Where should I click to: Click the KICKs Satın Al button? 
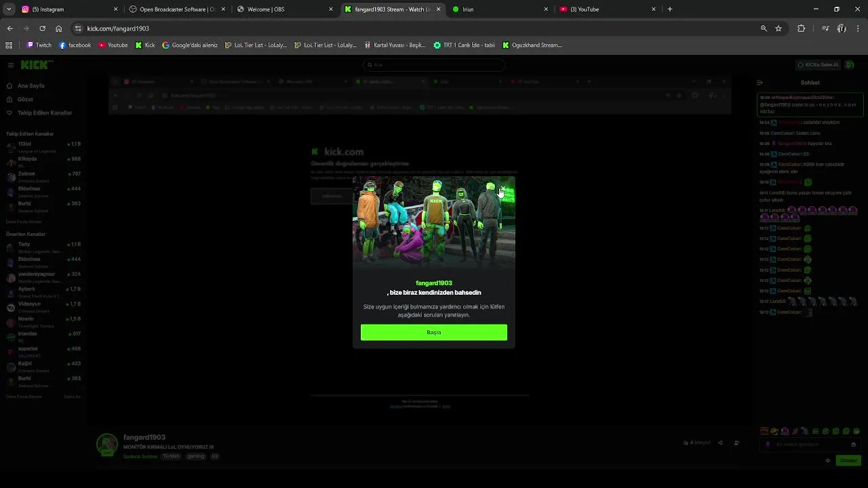818,65
